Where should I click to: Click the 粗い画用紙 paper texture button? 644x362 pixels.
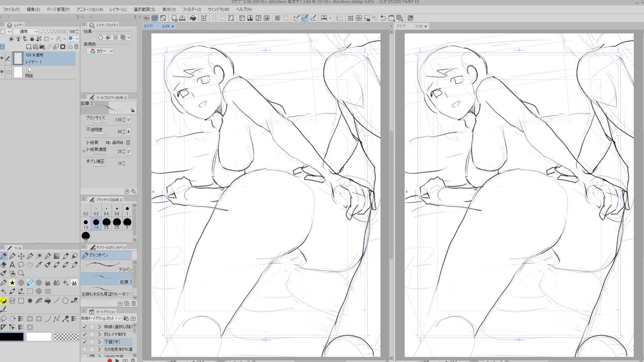[114, 143]
